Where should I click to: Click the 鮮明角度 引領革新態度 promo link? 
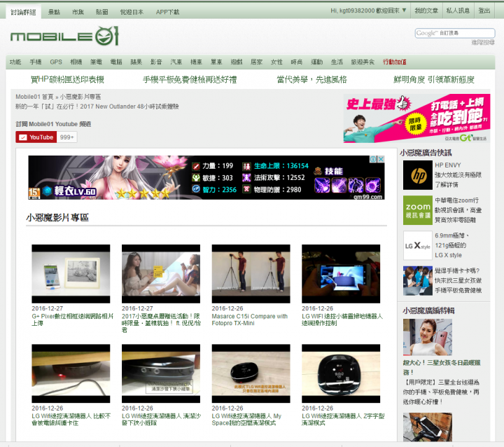point(434,79)
